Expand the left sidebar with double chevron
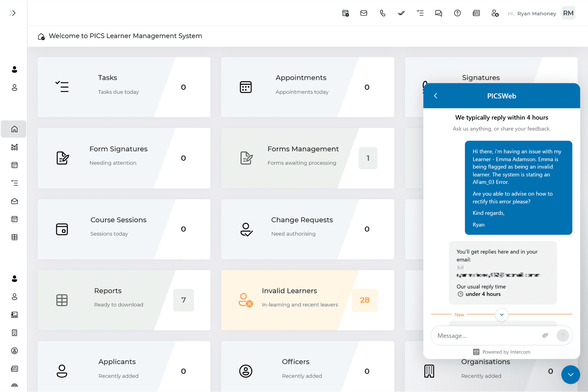 pos(12,13)
